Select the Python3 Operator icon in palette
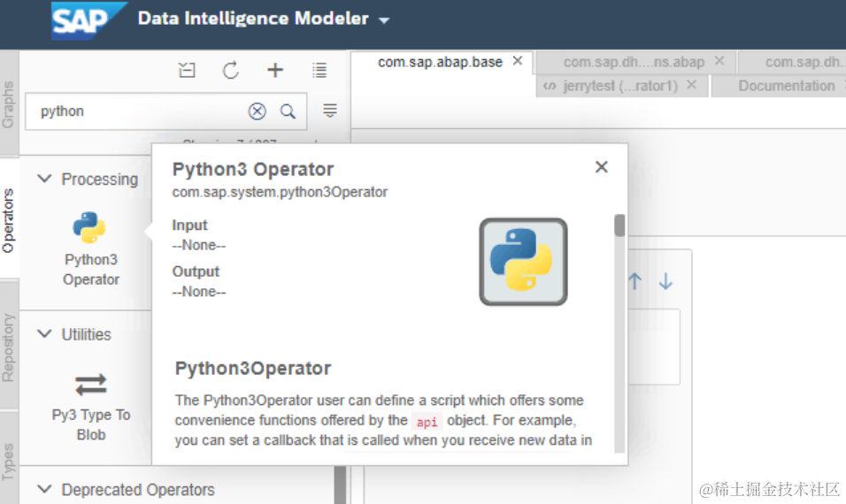 [89, 227]
